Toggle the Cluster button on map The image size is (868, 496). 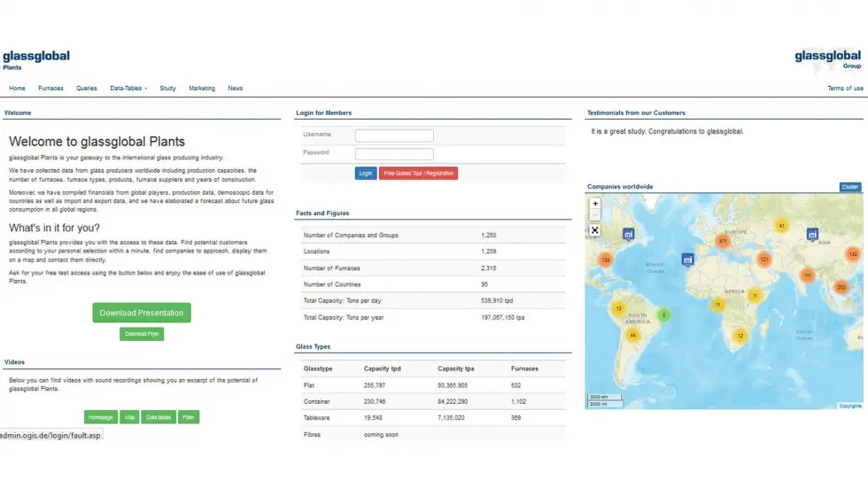tap(849, 187)
